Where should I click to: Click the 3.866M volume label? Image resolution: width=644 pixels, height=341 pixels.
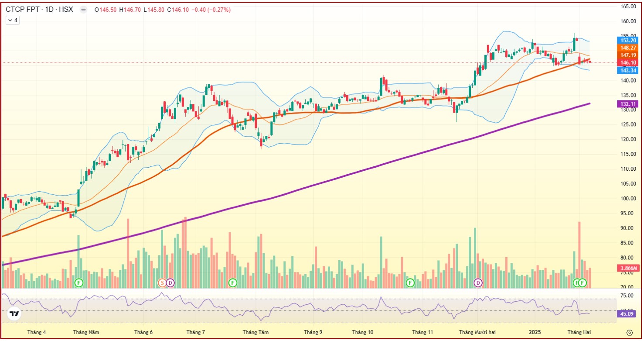click(x=629, y=268)
